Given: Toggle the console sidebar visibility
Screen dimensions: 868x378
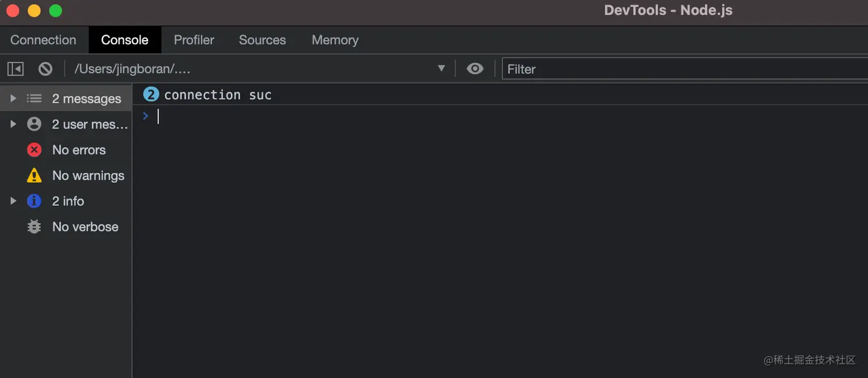Looking at the screenshot, I should pos(15,68).
